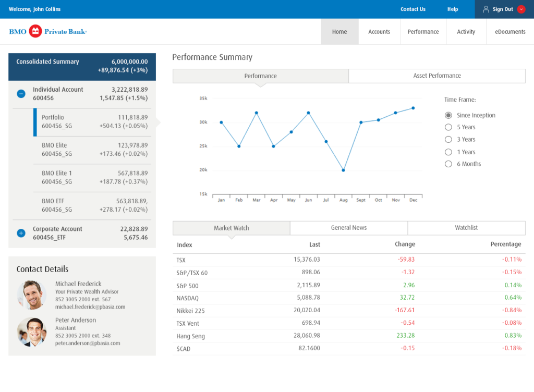Select the Since Inception time frame
This screenshot has width=534, height=392.
click(448, 115)
